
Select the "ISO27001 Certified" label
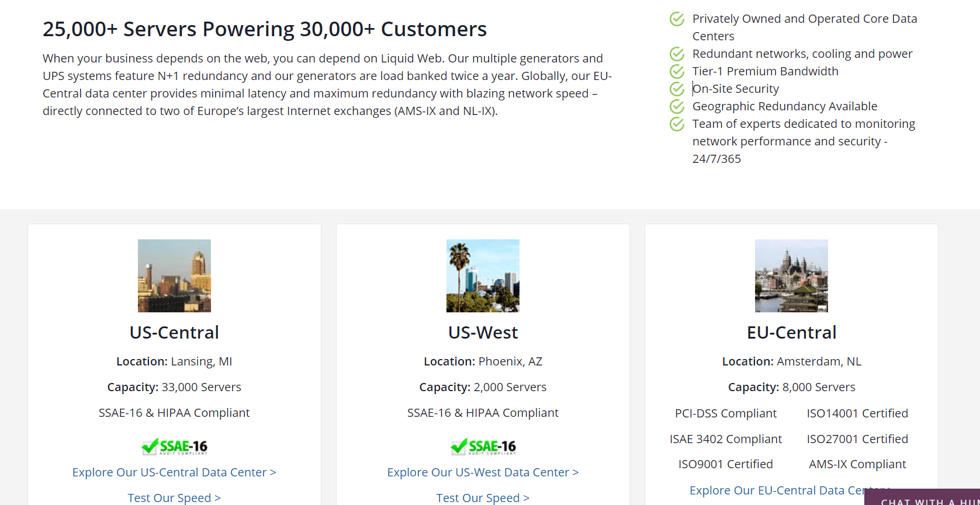(x=857, y=438)
